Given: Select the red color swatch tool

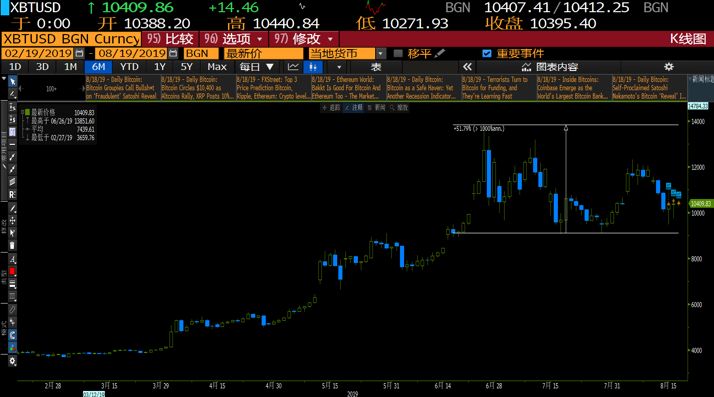Looking at the screenshot, I should 12,271.
